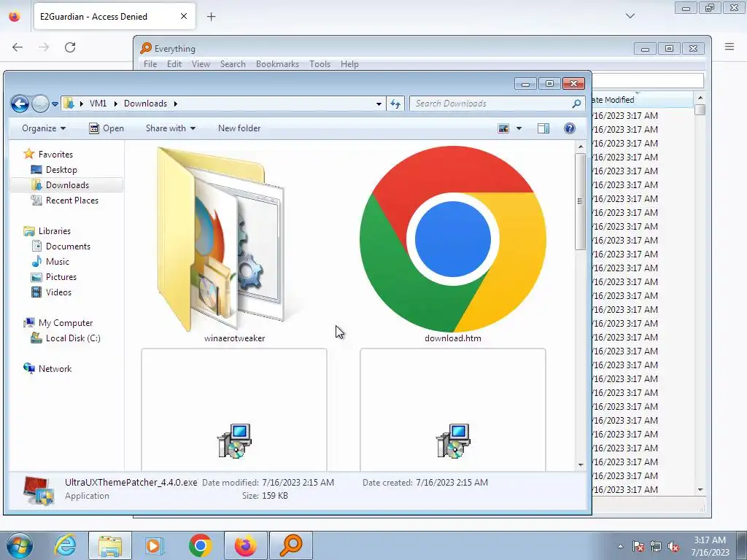Expand the Share with menu
Image resolution: width=747 pixels, height=560 pixels.
pyautogui.click(x=171, y=128)
